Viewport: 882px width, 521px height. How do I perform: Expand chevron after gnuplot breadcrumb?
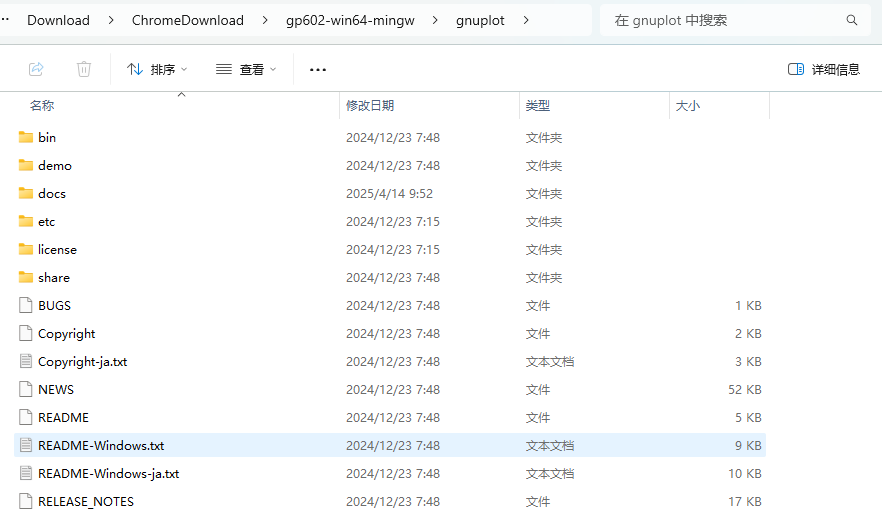pyautogui.click(x=526, y=20)
